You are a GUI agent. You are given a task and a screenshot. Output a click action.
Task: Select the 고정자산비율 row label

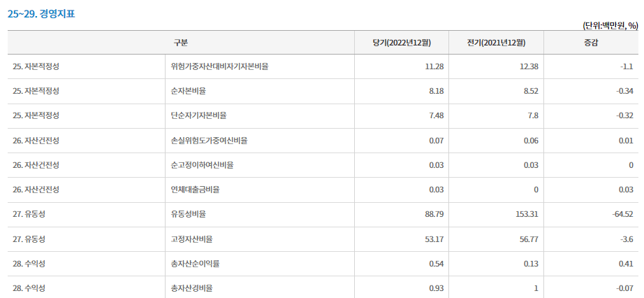[x=191, y=239]
